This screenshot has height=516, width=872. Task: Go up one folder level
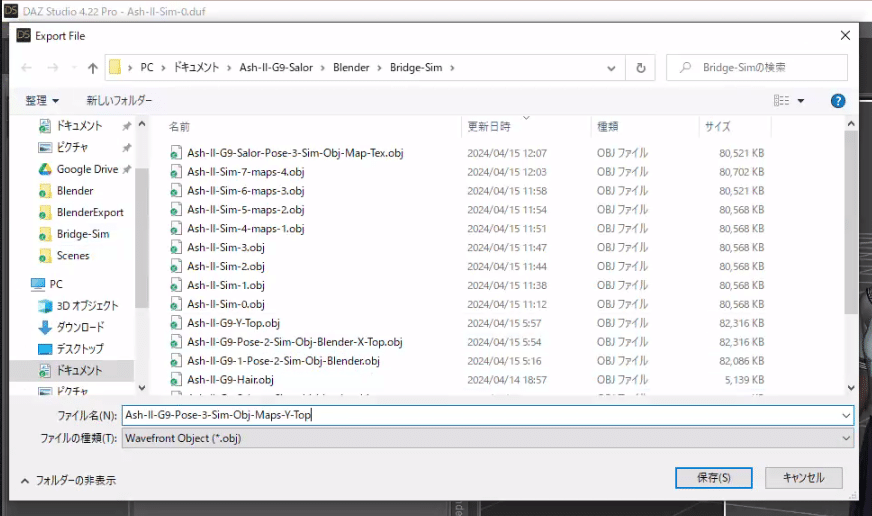(93, 68)
